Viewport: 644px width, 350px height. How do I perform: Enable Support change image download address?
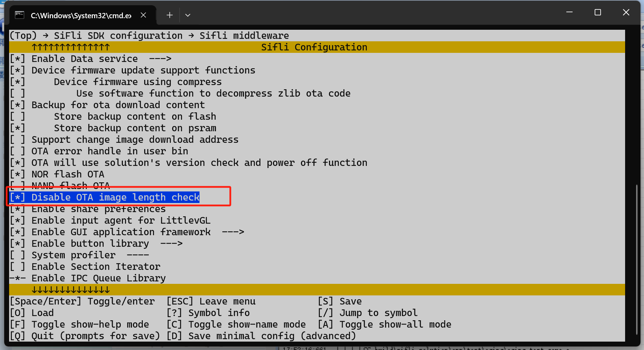tap(17, 140)
